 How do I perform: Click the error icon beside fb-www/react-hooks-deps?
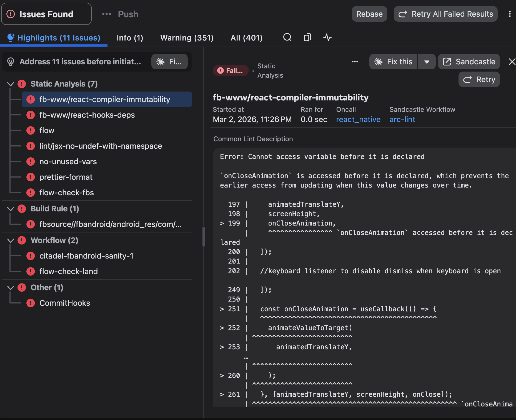point(31,115)
